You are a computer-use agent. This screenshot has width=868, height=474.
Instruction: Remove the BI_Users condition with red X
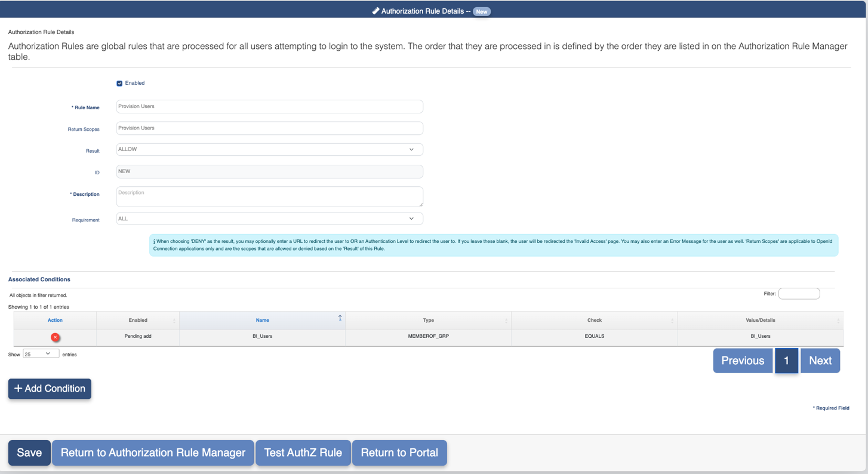click(x=55, y=337)
